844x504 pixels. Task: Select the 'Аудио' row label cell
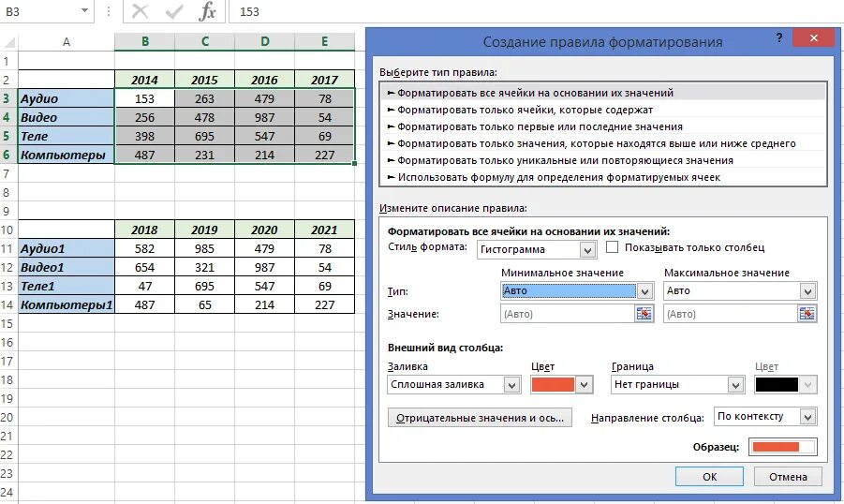[x=67, y=98]
